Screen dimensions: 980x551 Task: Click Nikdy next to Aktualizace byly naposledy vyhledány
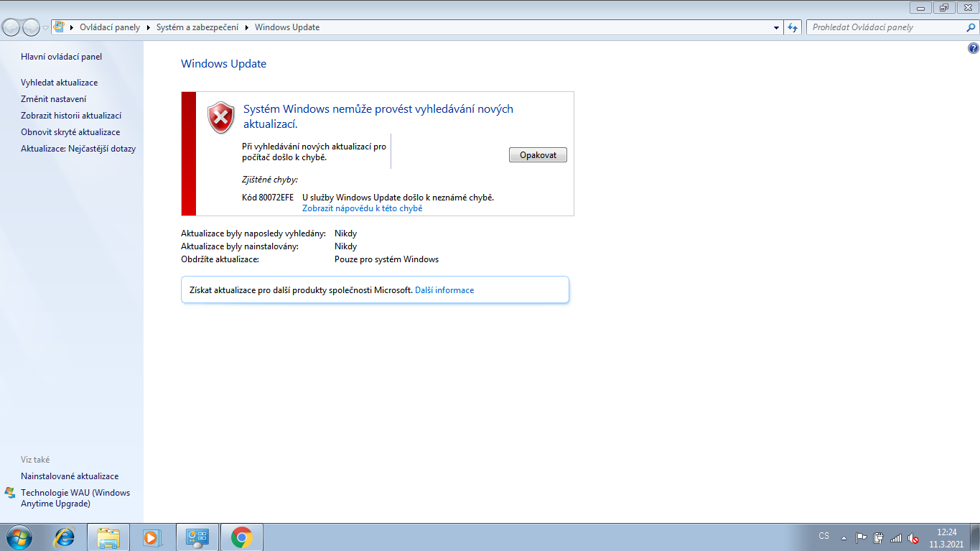346,233
